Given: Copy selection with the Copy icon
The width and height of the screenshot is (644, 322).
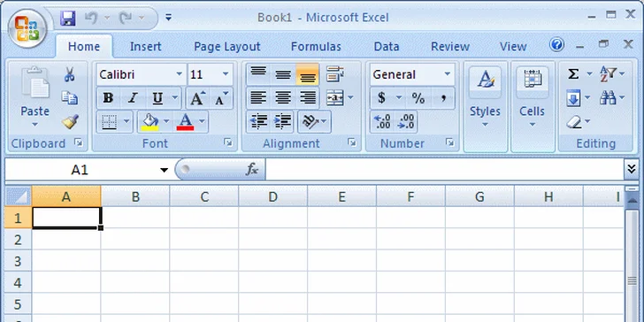Looking at the screenshot, I should (x=69, y=97).
